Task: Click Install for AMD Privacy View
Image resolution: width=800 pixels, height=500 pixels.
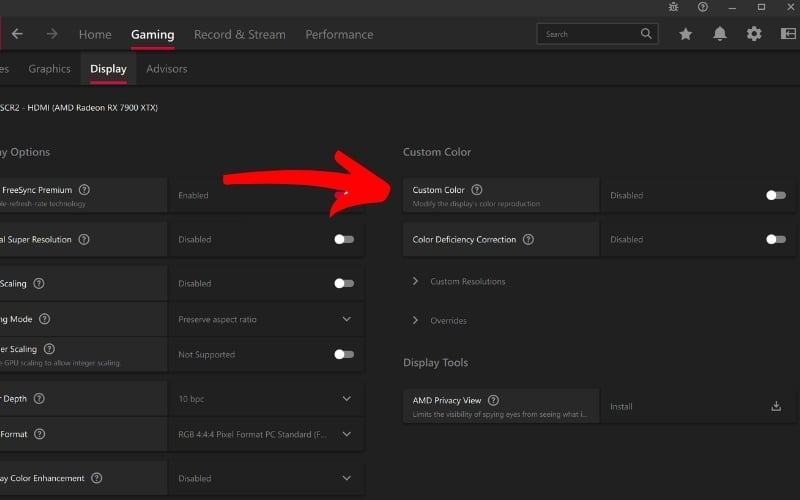Action: [621, 407]
